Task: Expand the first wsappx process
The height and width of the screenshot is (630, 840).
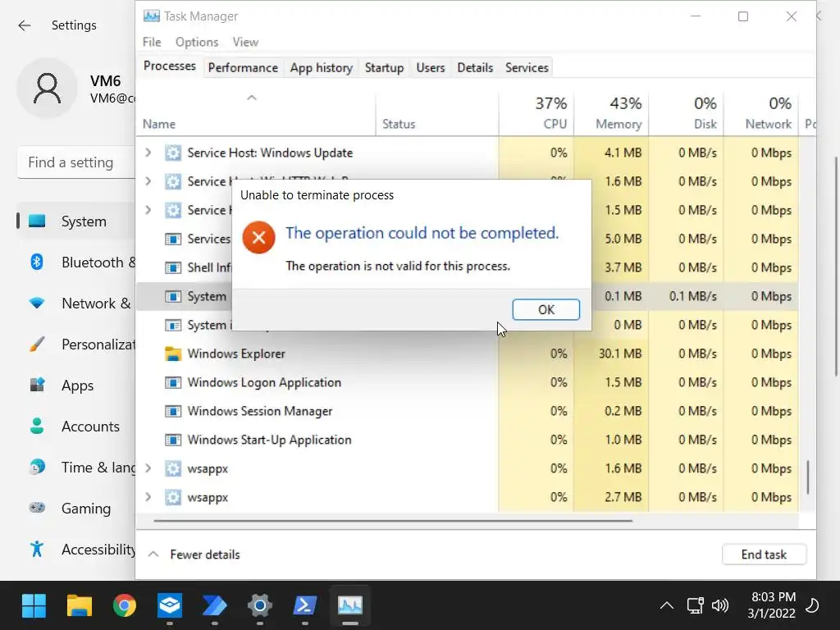Action: pyautogui.click(x=148, y=468)
